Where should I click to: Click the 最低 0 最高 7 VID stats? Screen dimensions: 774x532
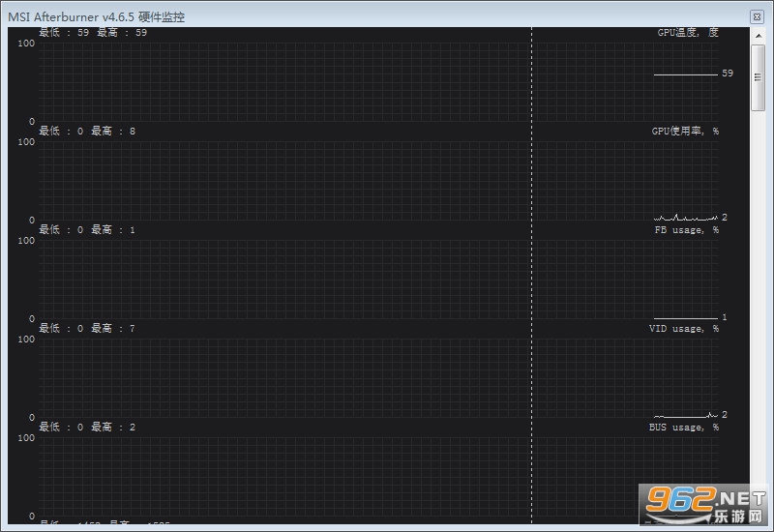87,329
